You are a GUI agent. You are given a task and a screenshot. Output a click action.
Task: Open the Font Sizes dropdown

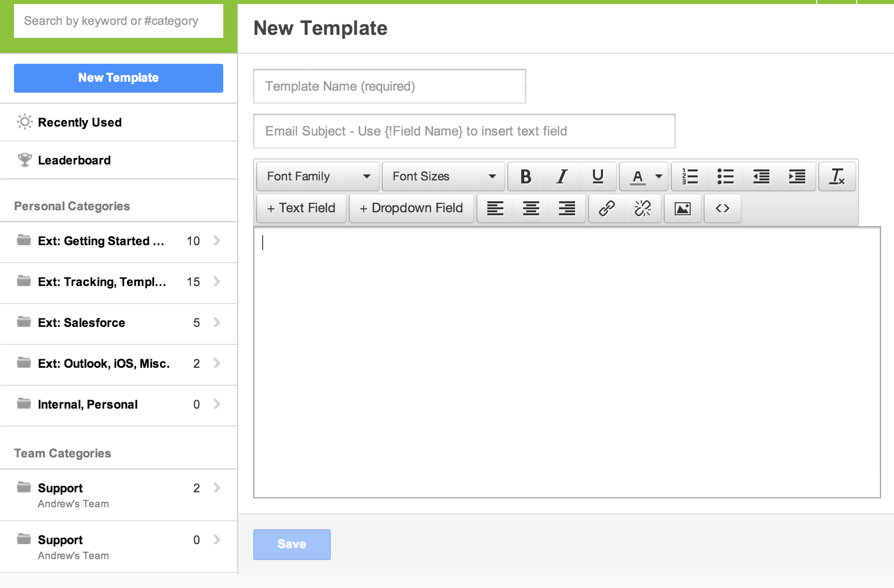pyautogui.click(x=444, y=176)
